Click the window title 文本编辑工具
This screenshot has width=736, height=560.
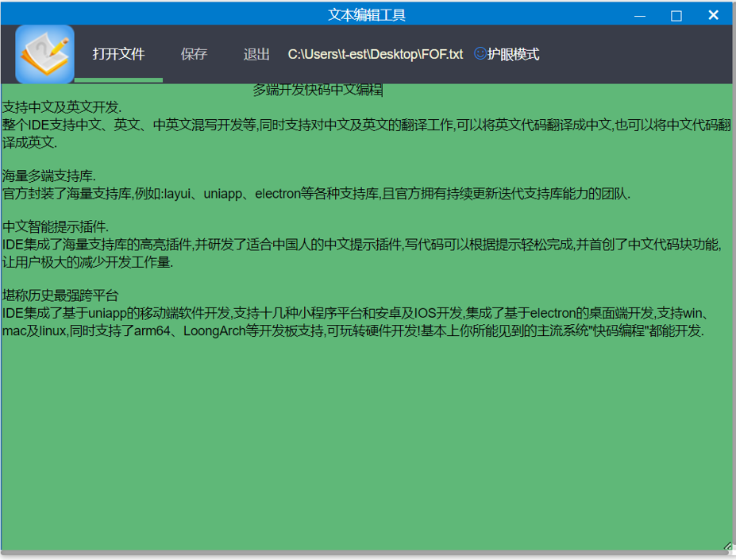tap(367, 15)
